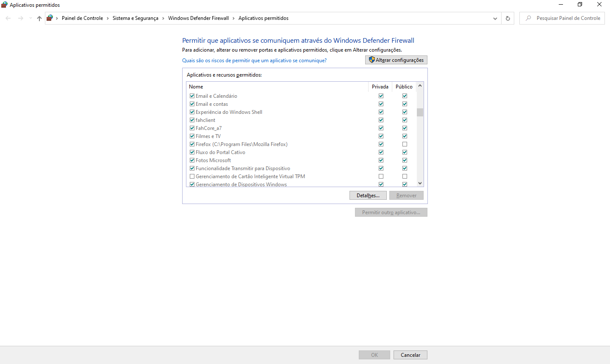This screenshot has height=364, width=610.
Task: Select FahCore_a7 row text
Action: click(208, 128)
